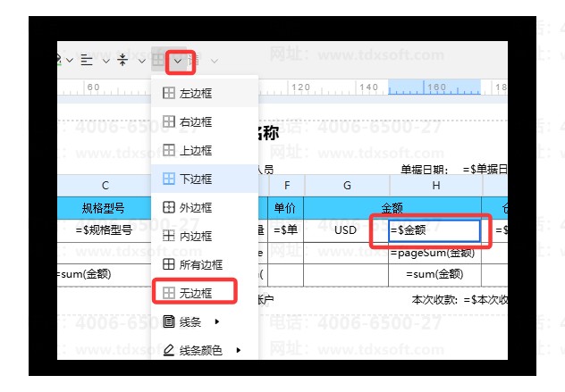565x392 pixels.
Task: Select the USD cell in column G
Action: (346, 230)
